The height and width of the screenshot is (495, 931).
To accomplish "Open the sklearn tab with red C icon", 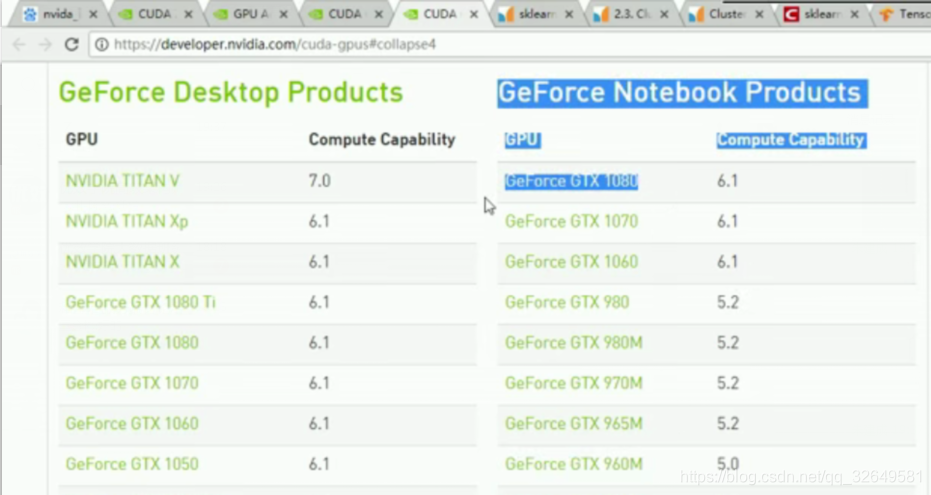I will pos(821,14).
